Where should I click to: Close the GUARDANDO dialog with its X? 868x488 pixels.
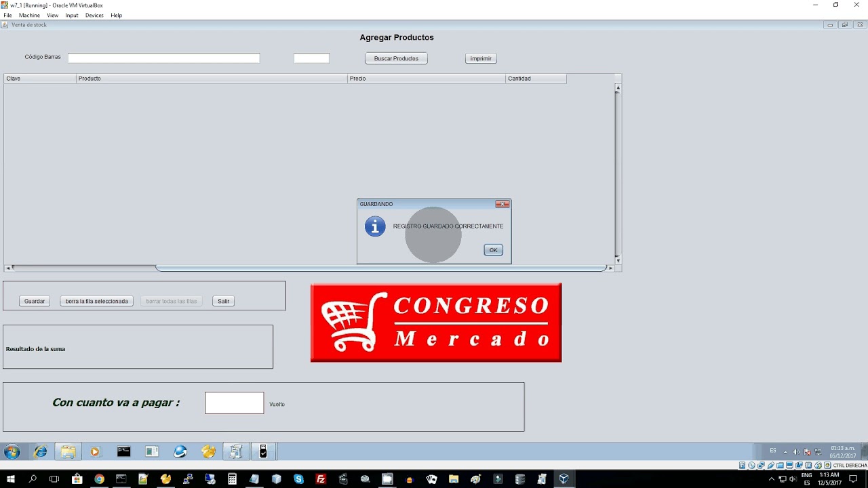[502, 204]
